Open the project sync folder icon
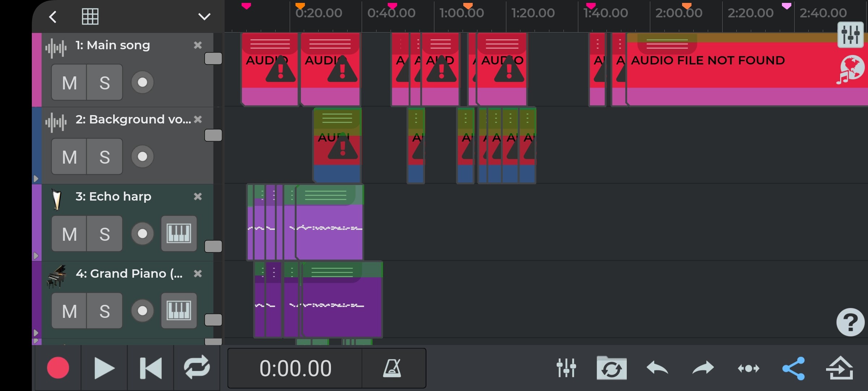 612,368
